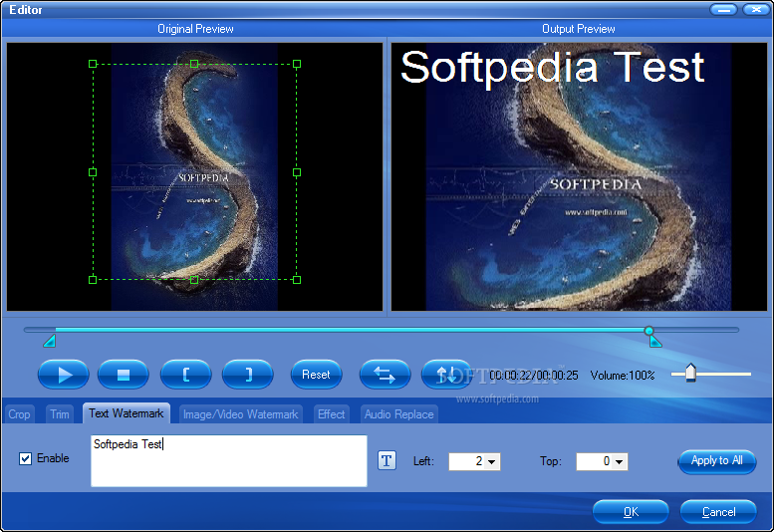Stop the video with the Stop button
Screen dimensions: 774x532
(x=124, y=375)
